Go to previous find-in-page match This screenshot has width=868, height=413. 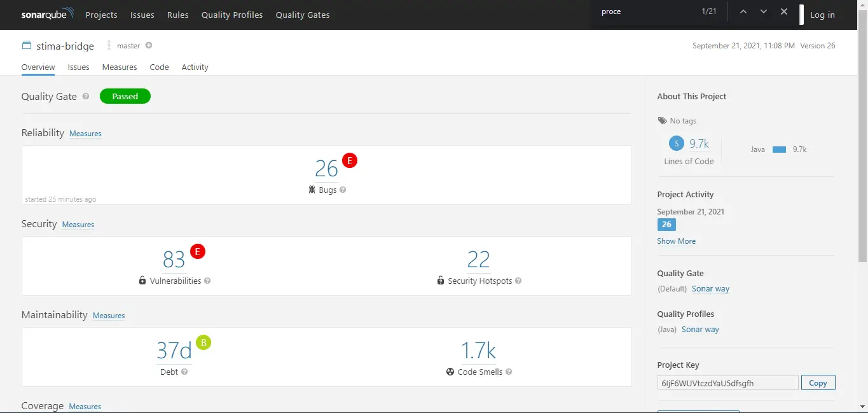coord(743,11)
